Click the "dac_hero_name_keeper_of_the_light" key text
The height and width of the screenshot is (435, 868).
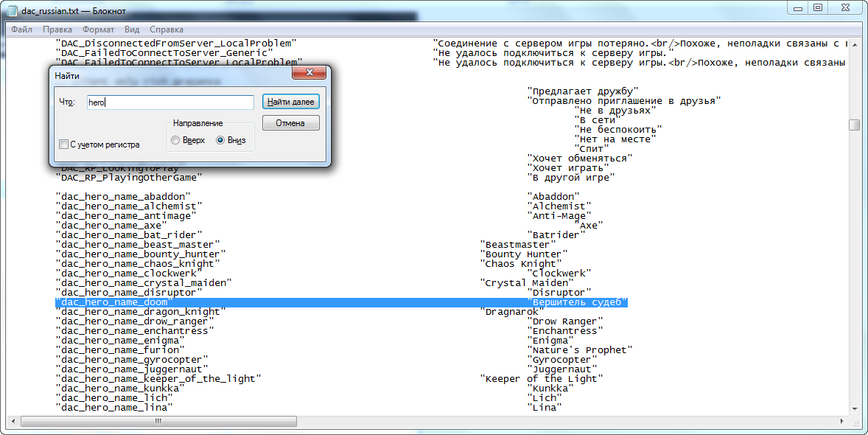158,379
